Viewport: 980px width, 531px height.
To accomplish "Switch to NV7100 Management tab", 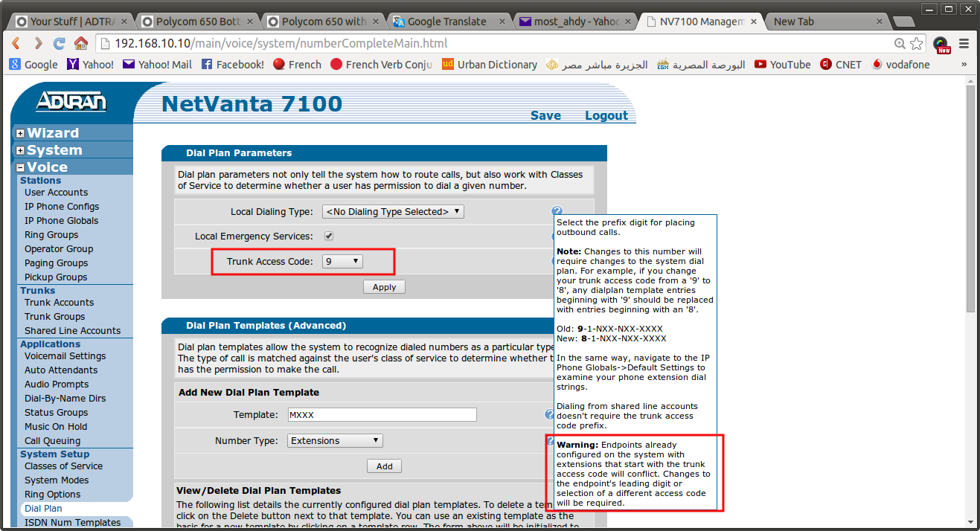I will pos(701,21).
